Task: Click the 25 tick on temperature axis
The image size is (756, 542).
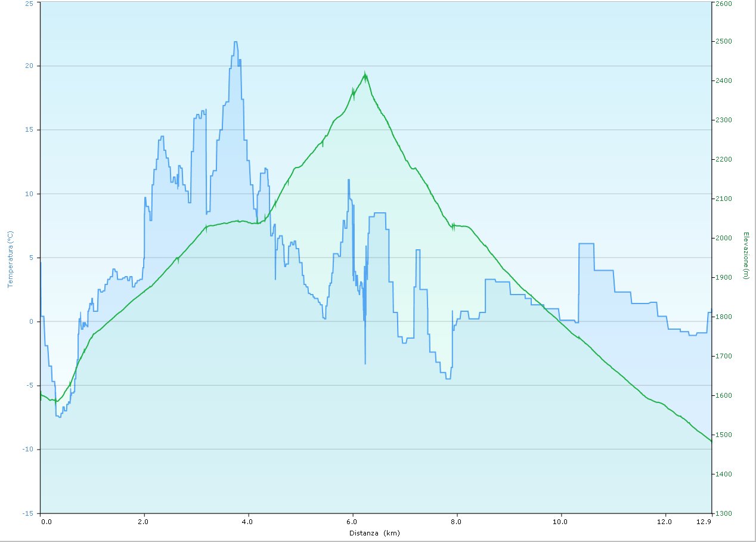Action: [30, 3]
